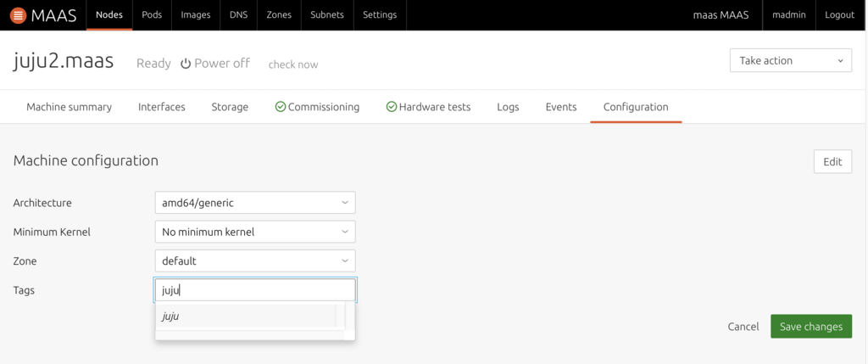Click the Architecture field label
868x364 pixels.
[42, 203]
